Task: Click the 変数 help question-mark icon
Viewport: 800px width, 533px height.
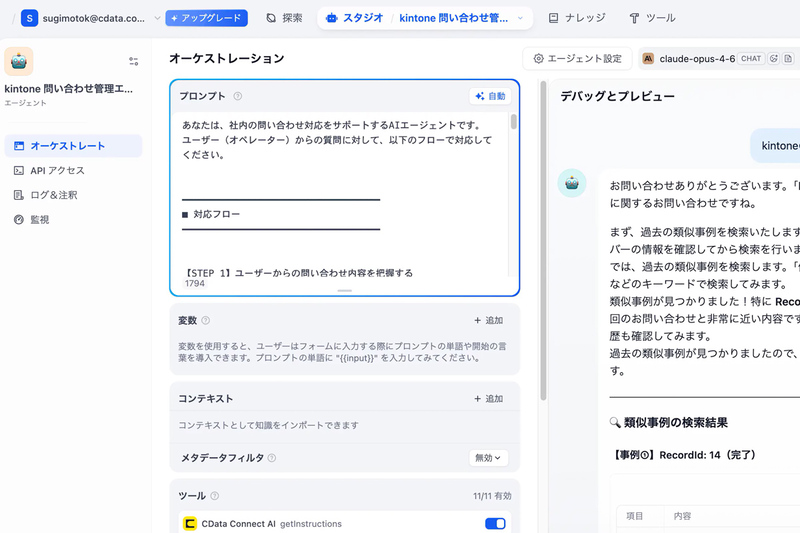Action: click(x=206, y=320)
